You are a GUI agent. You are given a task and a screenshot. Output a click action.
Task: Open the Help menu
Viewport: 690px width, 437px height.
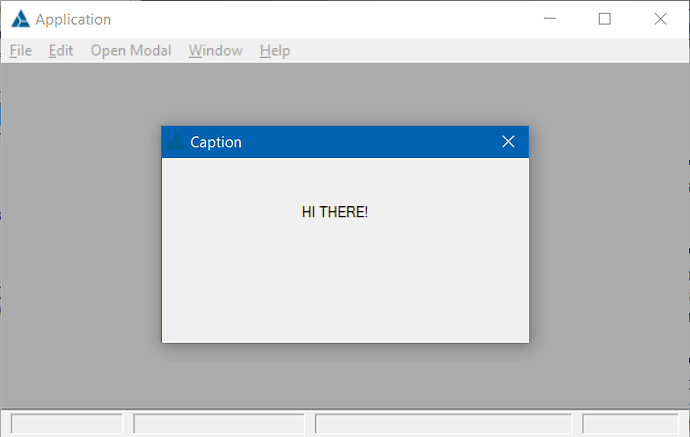275,50
